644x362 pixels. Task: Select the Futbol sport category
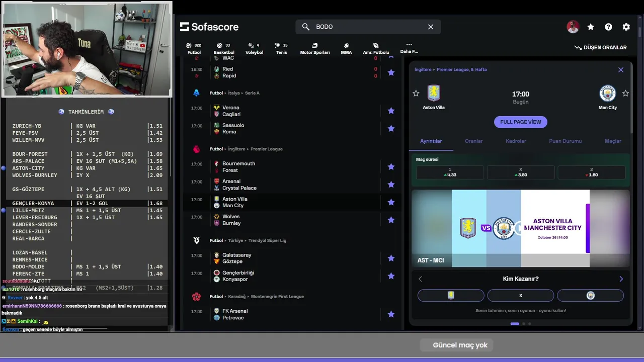tap(194, 49)
